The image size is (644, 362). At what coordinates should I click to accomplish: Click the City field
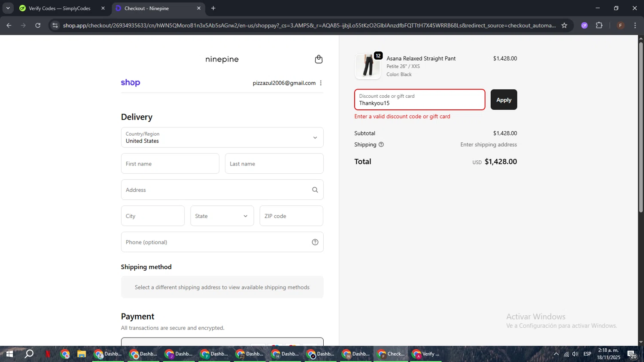pos(152,216)
